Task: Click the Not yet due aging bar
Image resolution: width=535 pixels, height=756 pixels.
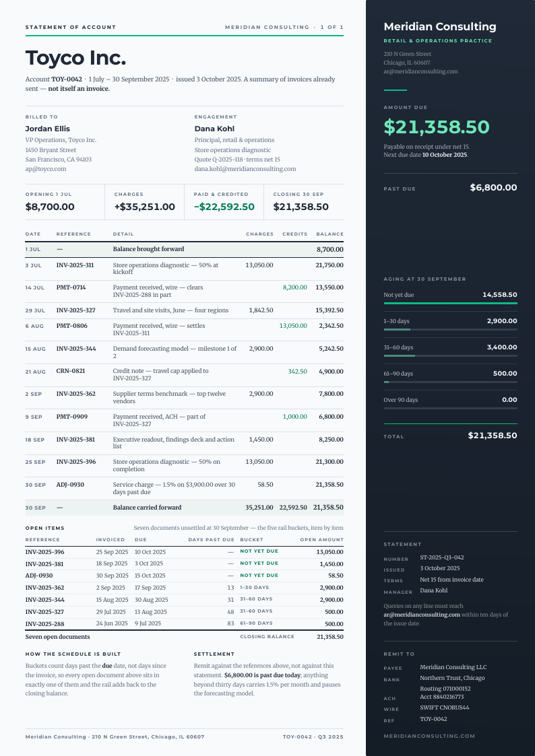Action: pos(451,303)
